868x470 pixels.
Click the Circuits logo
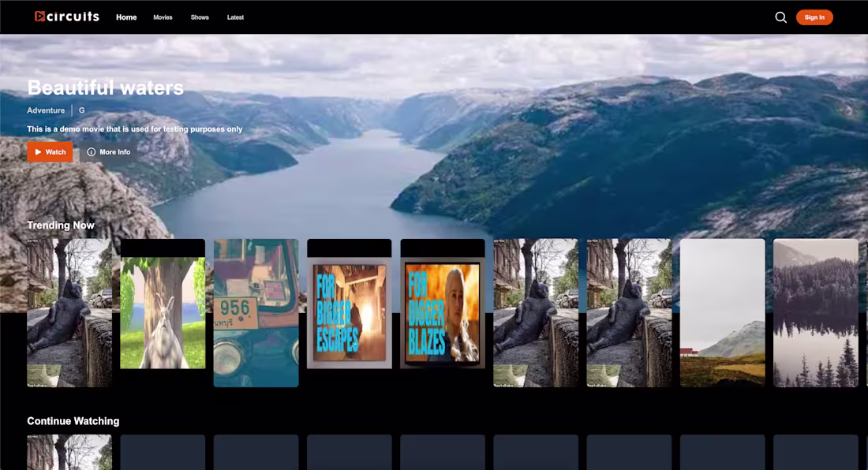pos(67,17)
